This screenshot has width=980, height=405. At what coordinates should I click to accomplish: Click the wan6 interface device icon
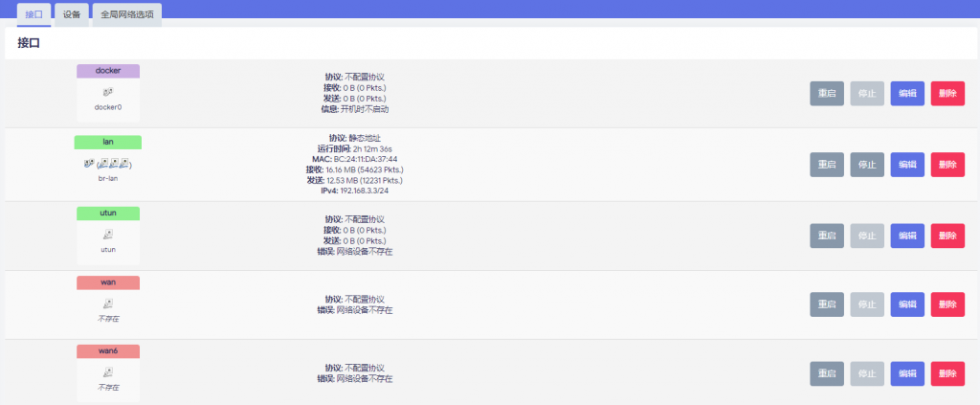[108, 372]
